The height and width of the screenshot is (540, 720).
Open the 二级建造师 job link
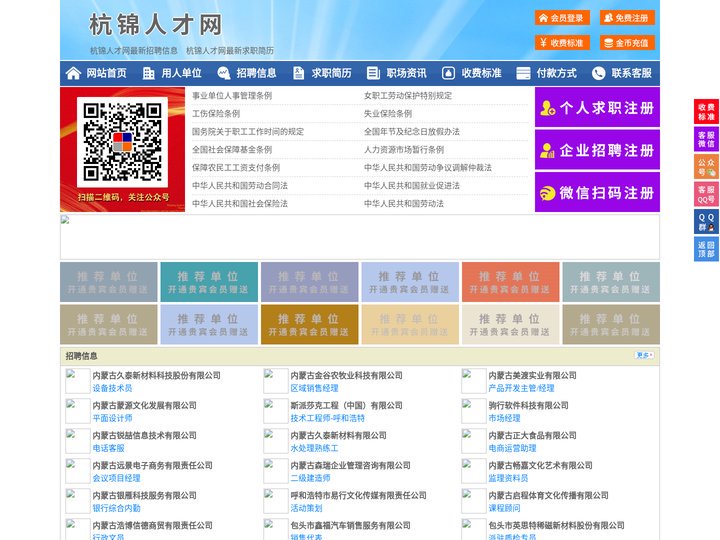[310, 478]
